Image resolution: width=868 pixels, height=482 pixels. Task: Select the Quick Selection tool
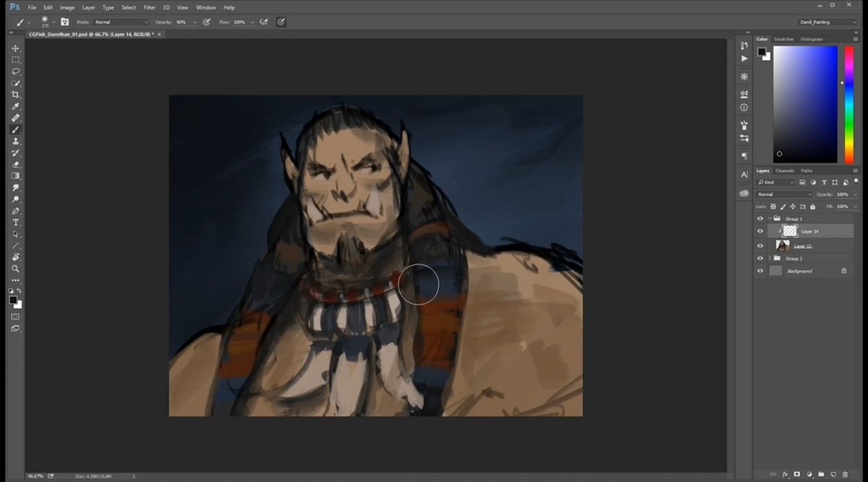coord(15,83)
